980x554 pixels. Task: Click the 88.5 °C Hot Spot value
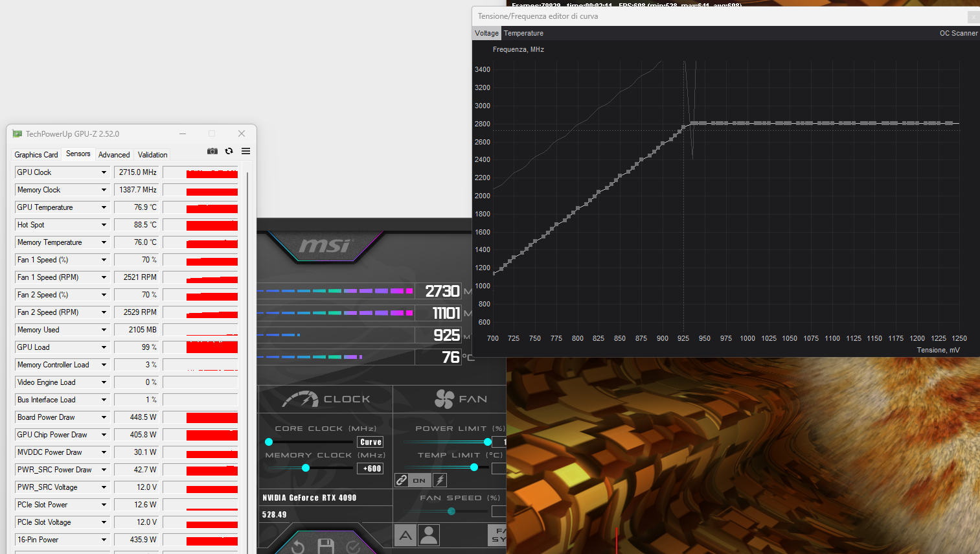(137, 225)
